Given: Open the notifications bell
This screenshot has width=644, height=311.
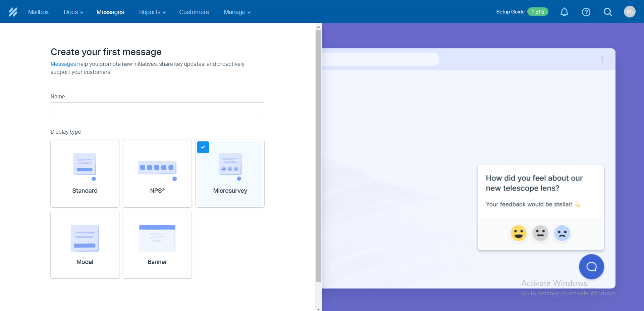Looking at the screenshot, I should 565,12.
